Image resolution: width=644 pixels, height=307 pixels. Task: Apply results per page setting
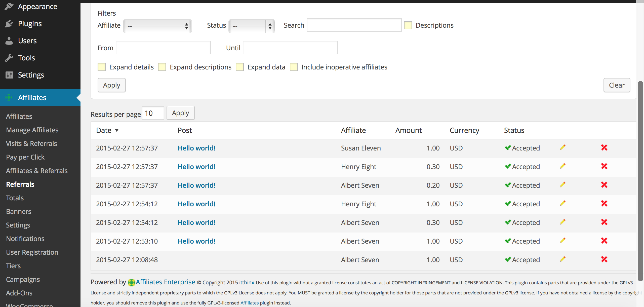pos(180,113)
